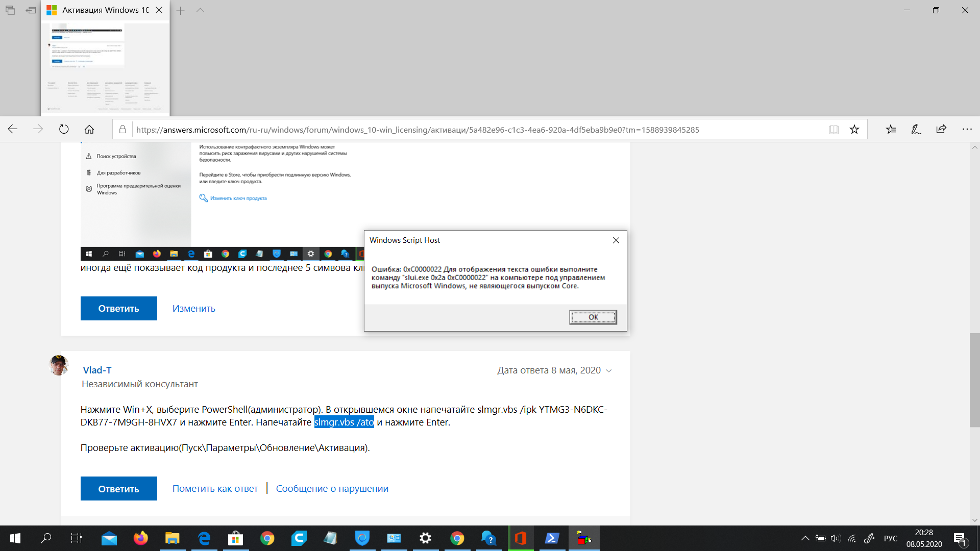Viewport: 980px width, 551px height.
Task: Open Task View on taskbar
Action: coord(77,538)
